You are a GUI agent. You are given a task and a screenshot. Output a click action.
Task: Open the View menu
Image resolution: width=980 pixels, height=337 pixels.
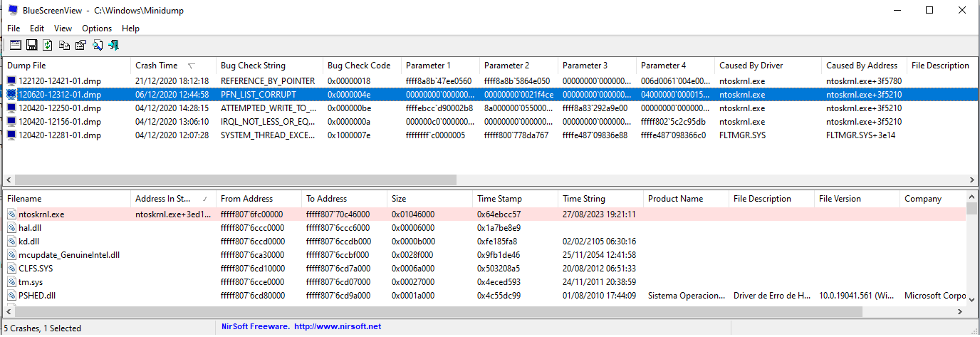(x=63, y=28)
